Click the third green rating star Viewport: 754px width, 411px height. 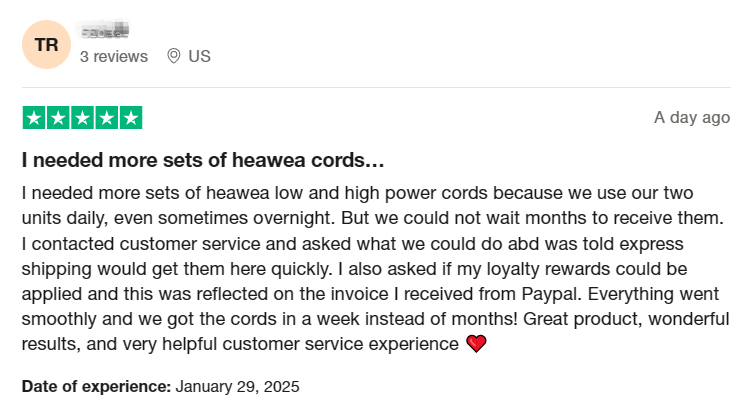click(82, 118)
